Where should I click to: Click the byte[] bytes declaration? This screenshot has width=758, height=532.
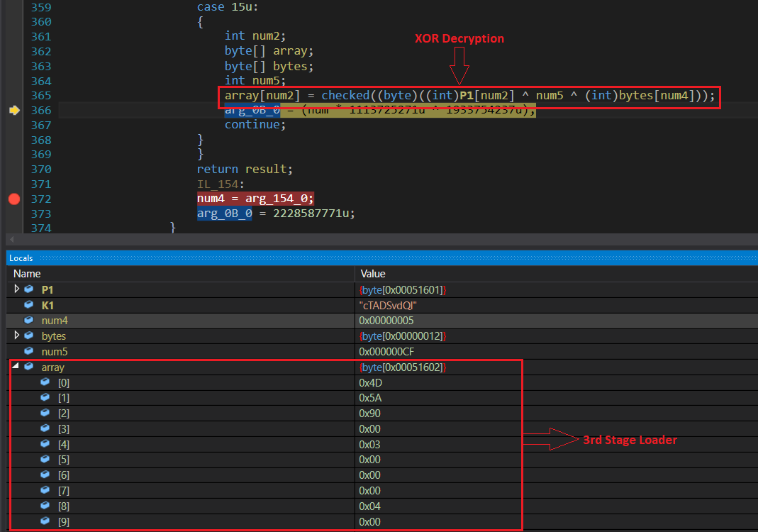(269, 66)
